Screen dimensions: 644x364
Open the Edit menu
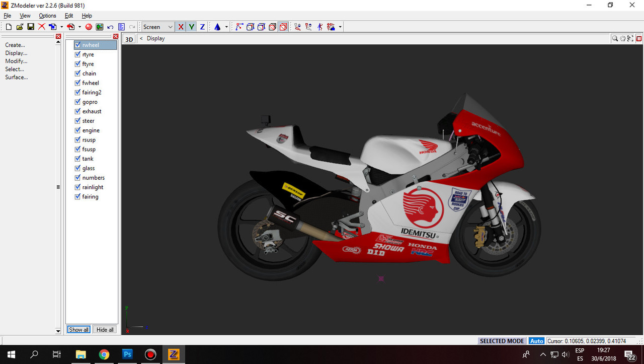pos(69,16)
